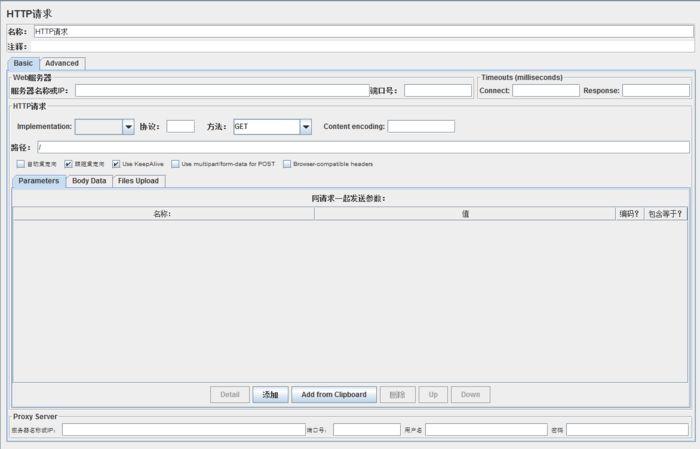This screenshot has width=700, height=449.
Task: Open the Implementation dropdown arrow
Action: point(128,127)
